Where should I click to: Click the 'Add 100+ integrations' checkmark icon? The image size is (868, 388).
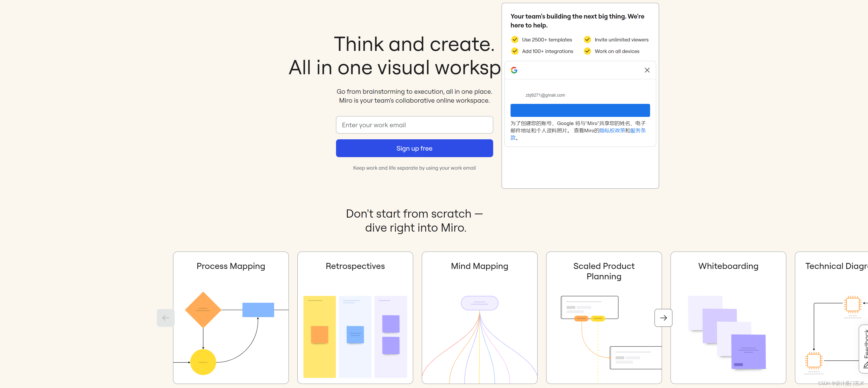tap(515, 51)
